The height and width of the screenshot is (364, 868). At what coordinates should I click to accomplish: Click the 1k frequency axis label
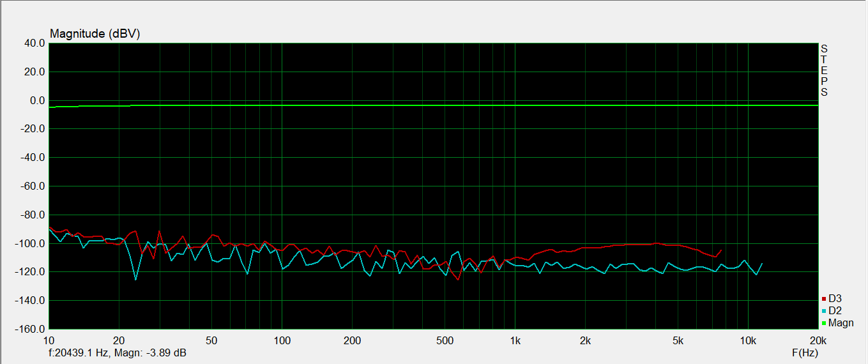tap(515, 340)
